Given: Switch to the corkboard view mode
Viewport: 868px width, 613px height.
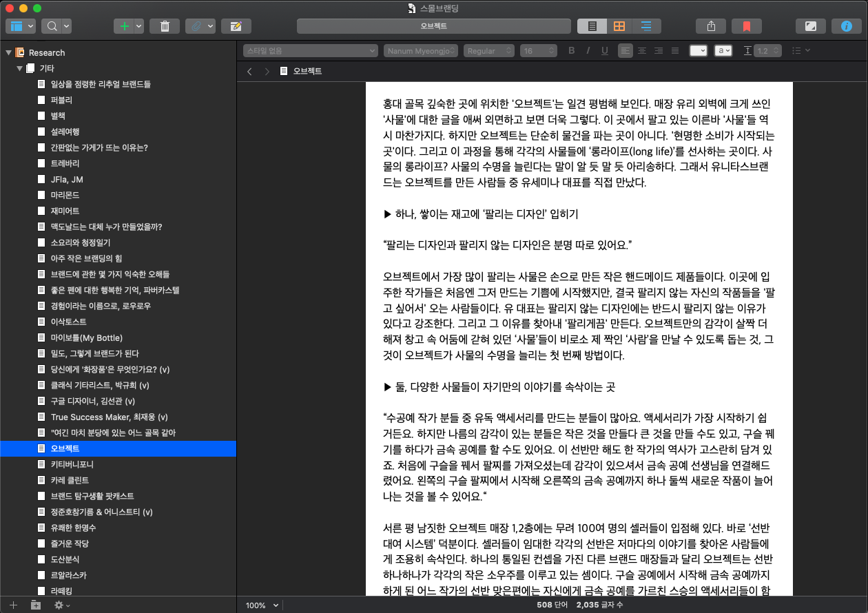Looking at the screenshot, I should pyautogui.click(x=619, y=25).
